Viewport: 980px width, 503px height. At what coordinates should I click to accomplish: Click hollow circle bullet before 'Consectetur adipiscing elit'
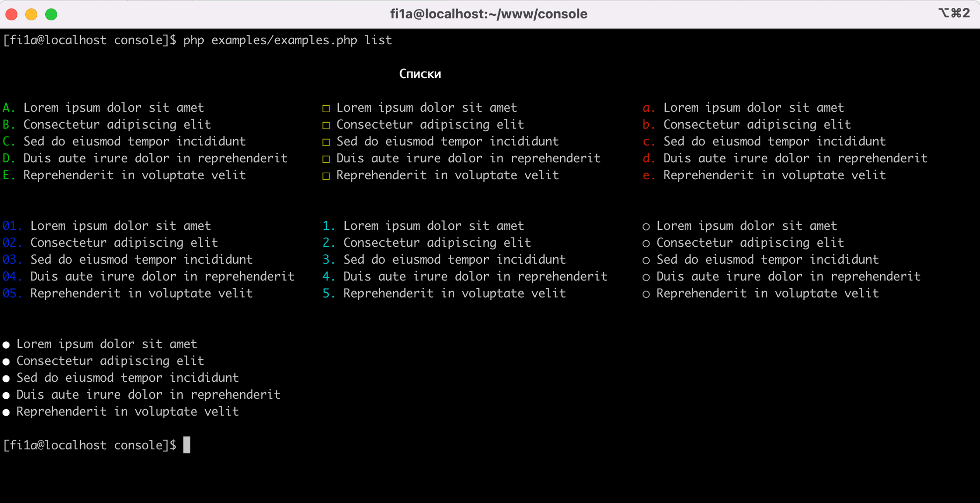[x=646, y=244]
